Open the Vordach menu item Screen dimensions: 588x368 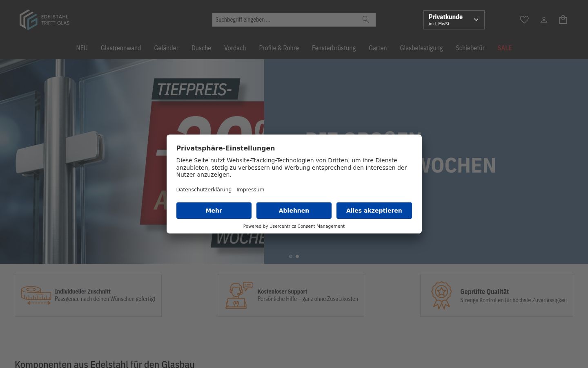point(235,48)
